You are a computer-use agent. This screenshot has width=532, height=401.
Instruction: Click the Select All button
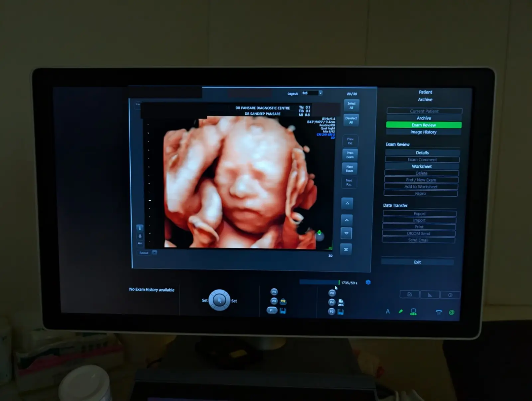[x=351, y=105]
